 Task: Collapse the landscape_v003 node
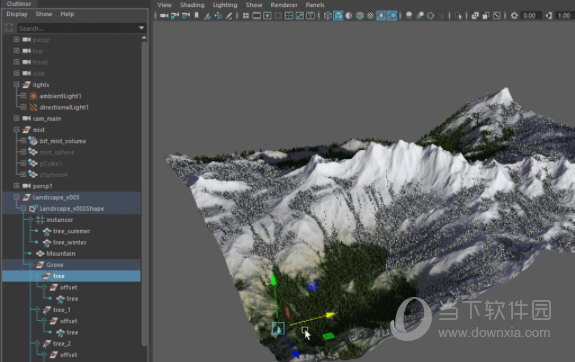tap(16, 197)
